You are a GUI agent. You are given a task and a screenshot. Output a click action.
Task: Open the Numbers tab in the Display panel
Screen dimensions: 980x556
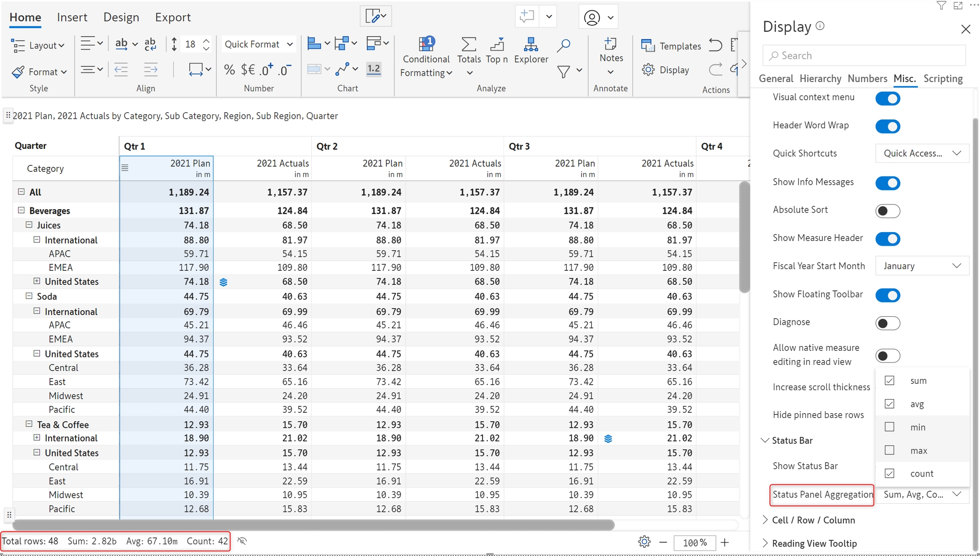[x=867, y=79]
